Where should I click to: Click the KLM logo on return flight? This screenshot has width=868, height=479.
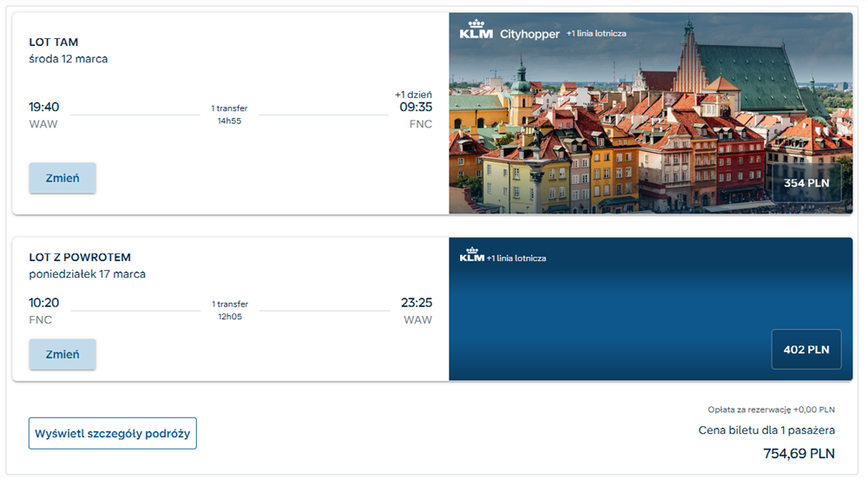[471, 255]
